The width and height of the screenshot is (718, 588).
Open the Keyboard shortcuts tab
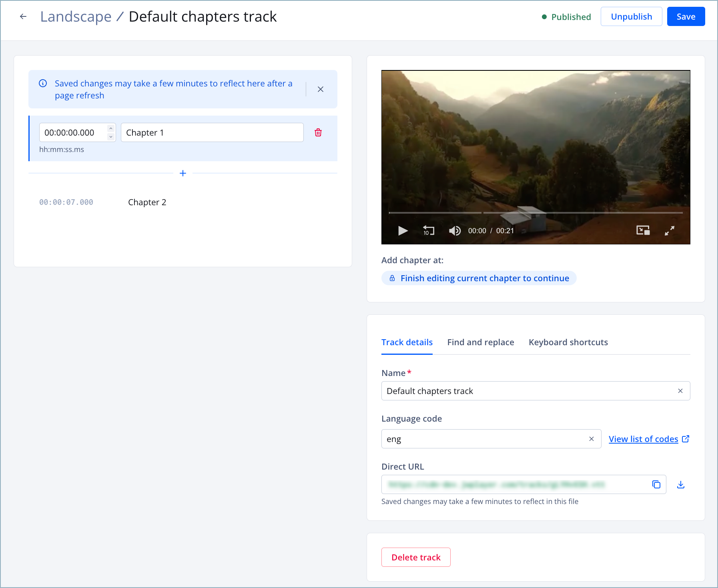pos(568,342)
